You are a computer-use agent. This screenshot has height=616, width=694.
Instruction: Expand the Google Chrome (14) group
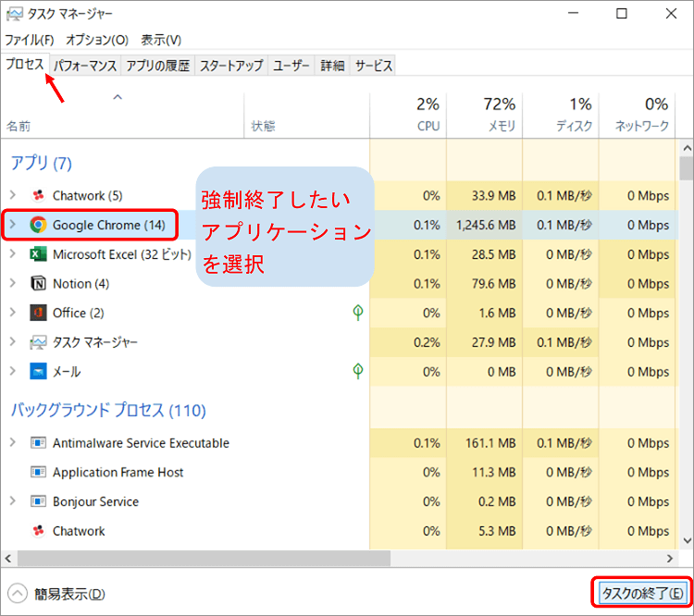point(13,225)
